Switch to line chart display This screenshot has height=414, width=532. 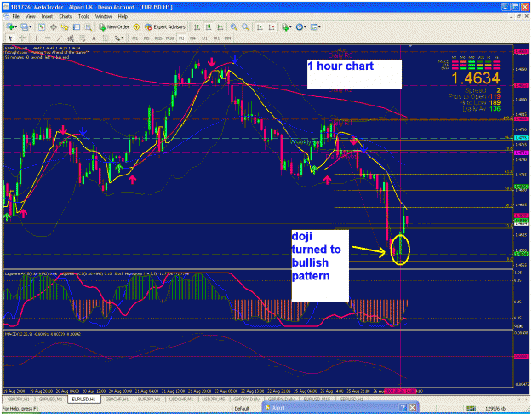pyautogui.click(x=220, y=26)
